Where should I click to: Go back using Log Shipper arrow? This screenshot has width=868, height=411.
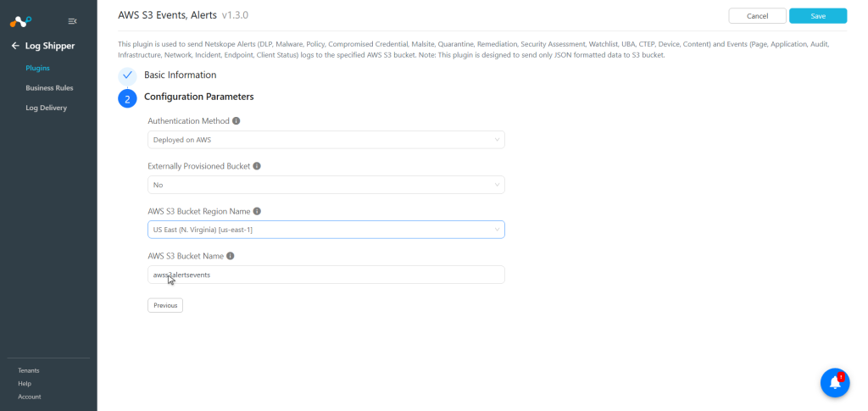(x=15, y=46)
